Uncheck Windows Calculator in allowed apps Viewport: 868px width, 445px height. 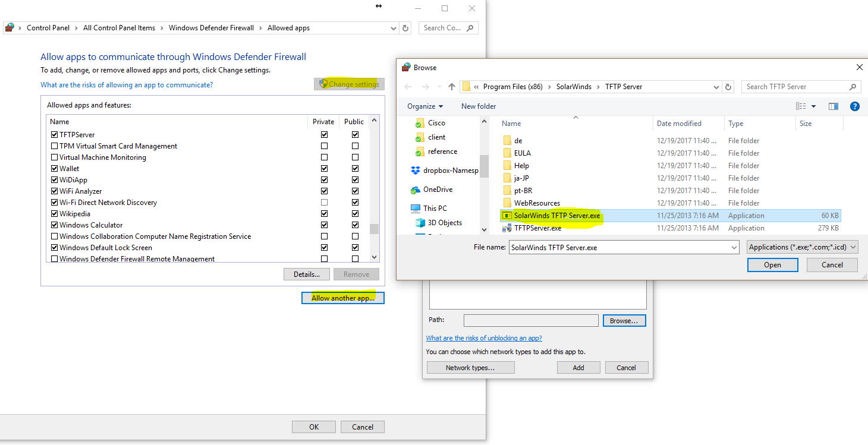coord(54,225)
